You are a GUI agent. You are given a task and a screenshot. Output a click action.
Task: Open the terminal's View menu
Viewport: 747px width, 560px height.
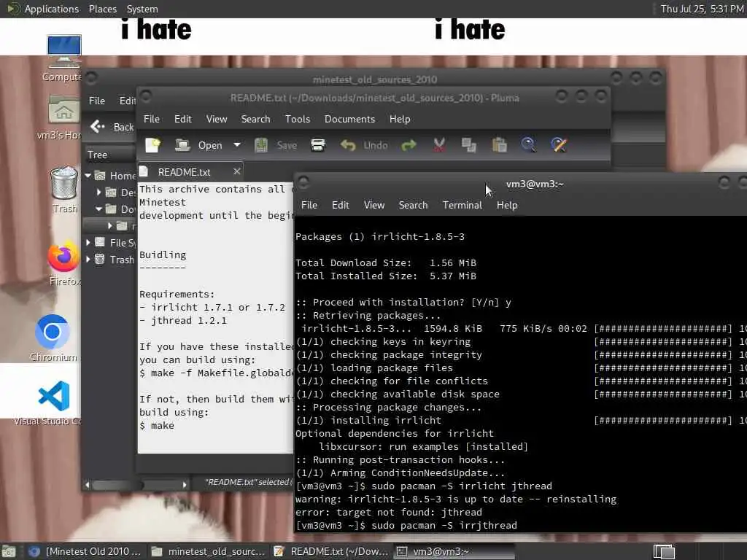click(x=374, y=205)
